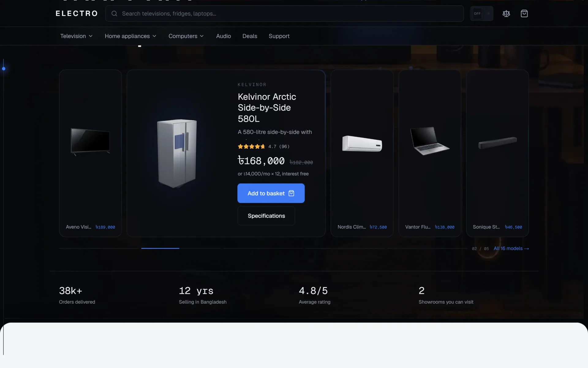Add Kelvinor fridge to basket

[x=271, y=193]
